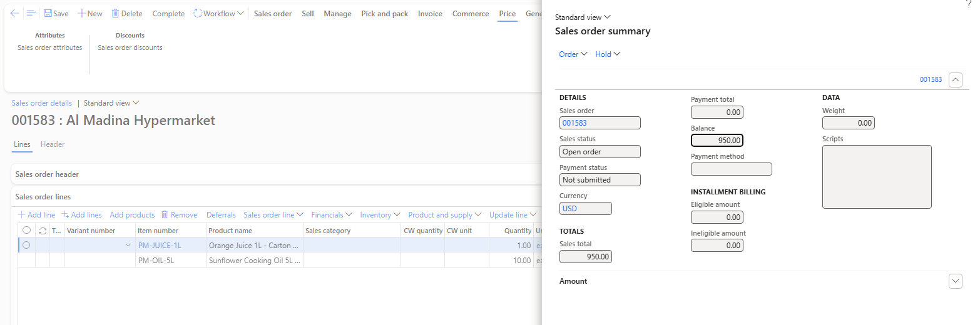This screenshot has height=325, width=980.
Task: Create a New sales order
Action: 90,13
